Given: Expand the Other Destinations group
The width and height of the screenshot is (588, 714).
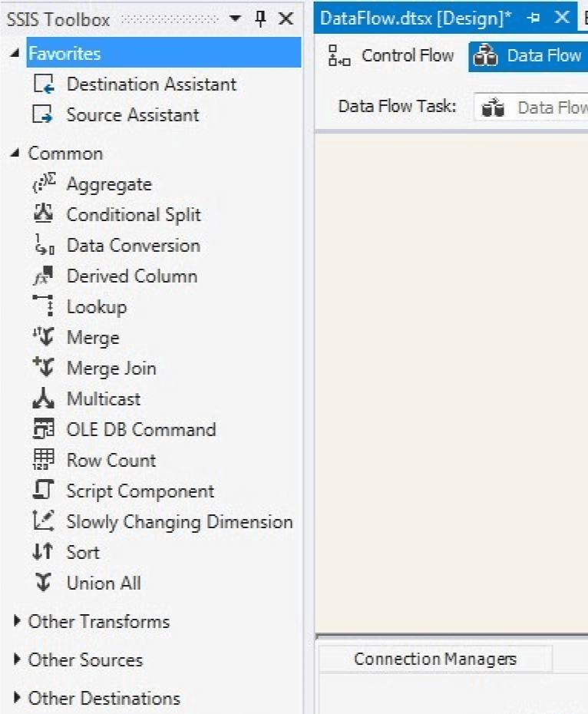Looking at the screenshot, I should 17,698.
